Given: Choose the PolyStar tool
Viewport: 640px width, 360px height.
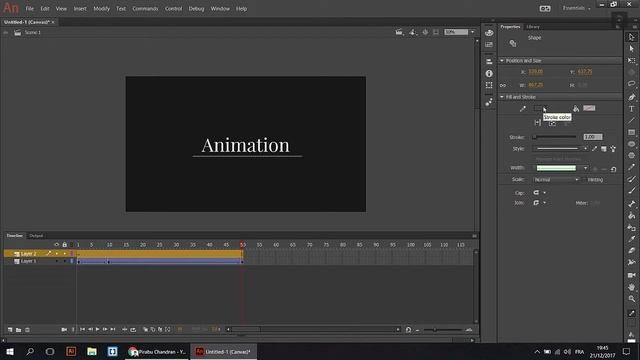Looking at the screenshot, I should click(631, 156).
